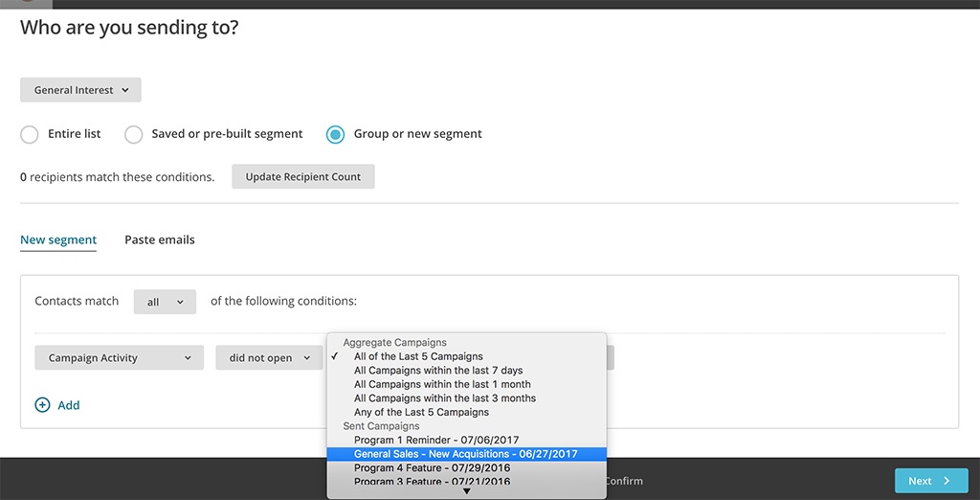The width and height of the screenshot is (980, 500).
Task: Select General Sales - New Acquisitions campaign
Action: point(466,454)
